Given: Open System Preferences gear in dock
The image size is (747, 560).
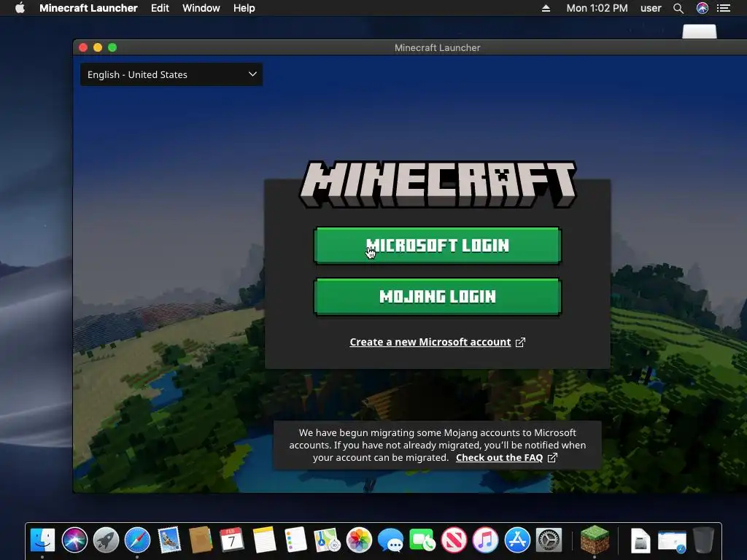Looking at the screenshot, I should pyautogui.click(x=549, y=540).
